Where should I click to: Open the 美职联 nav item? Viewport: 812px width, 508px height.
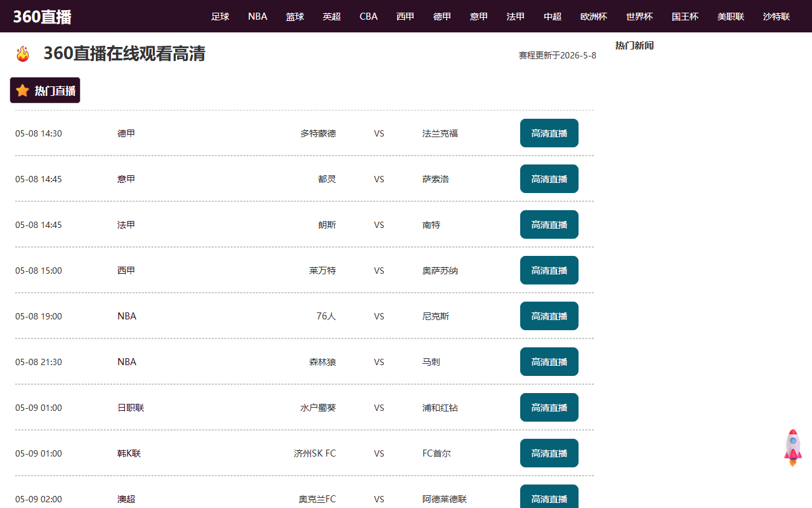(x=731, y=17)
